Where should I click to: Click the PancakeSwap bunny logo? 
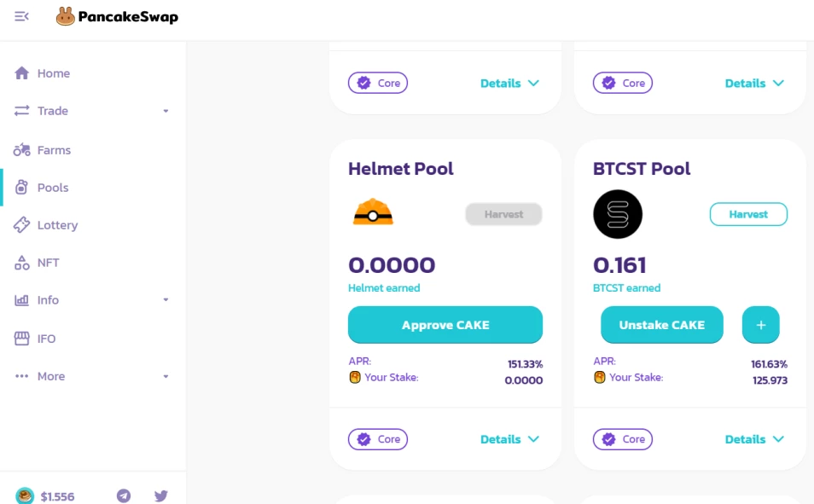[x=66, y=16]
